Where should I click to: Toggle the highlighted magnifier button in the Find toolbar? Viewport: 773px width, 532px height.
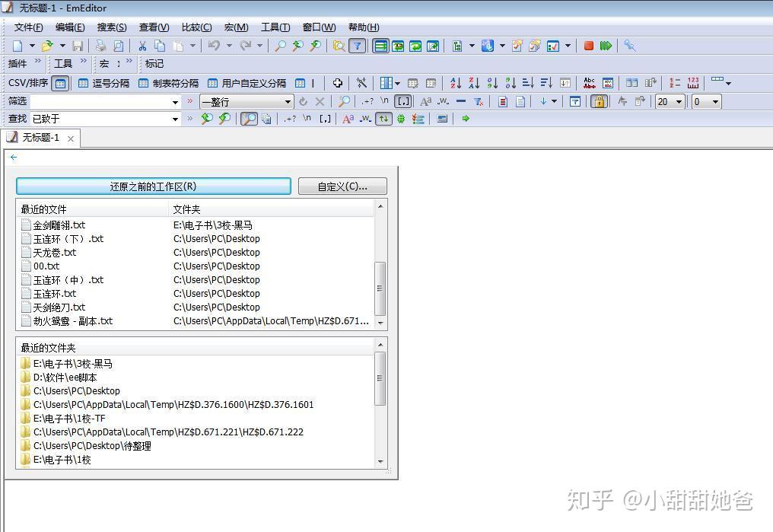(x=250, y=118)
